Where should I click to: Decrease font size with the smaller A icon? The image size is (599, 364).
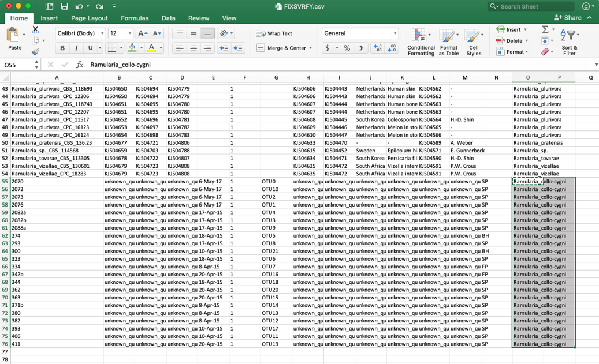coord(157,33)
